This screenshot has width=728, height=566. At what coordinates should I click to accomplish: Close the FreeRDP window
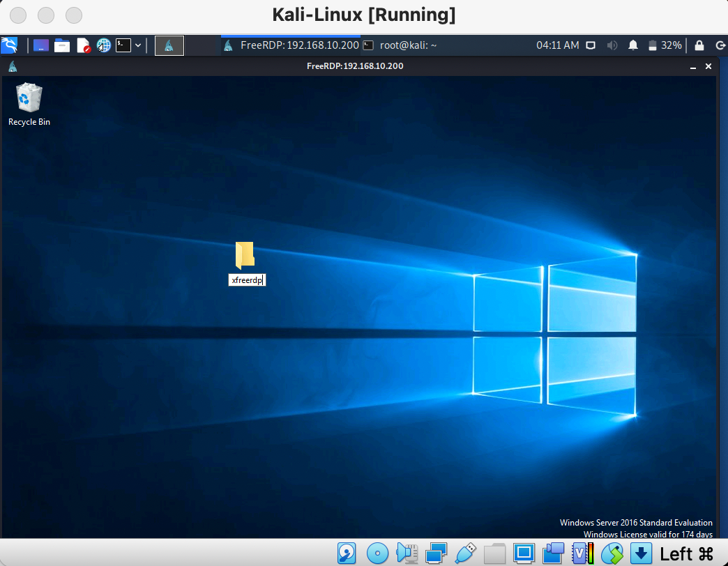(708, 66)
